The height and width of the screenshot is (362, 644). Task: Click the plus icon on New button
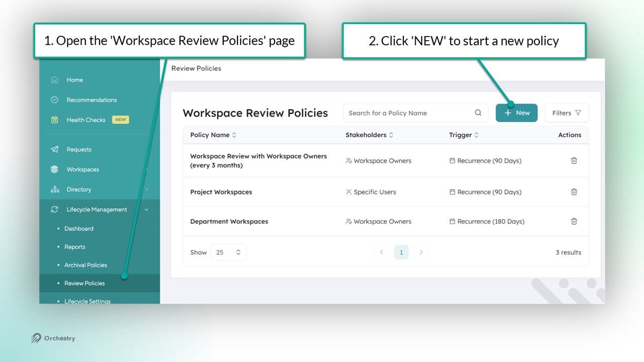tap(508, 113)
